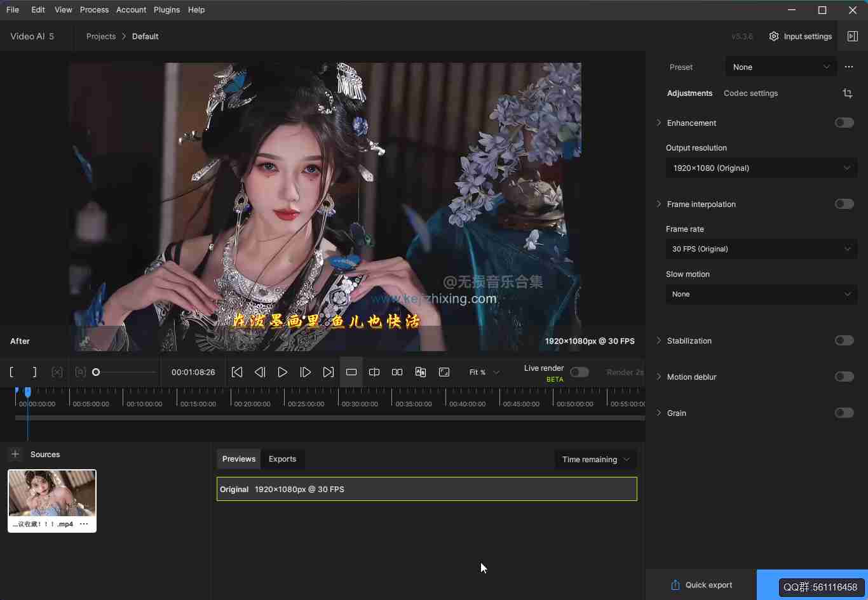Collapse the right side panel
This screenshot has width=868, height=600.
pos(853,36)
